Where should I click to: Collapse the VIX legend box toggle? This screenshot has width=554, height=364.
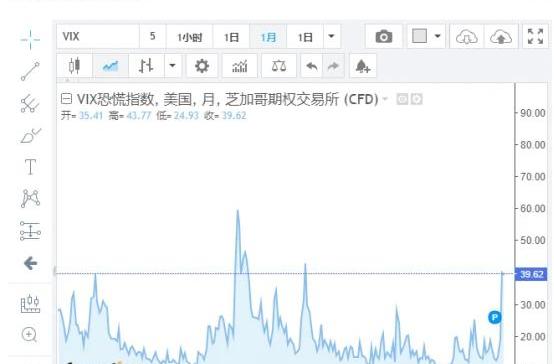point(66,99)
